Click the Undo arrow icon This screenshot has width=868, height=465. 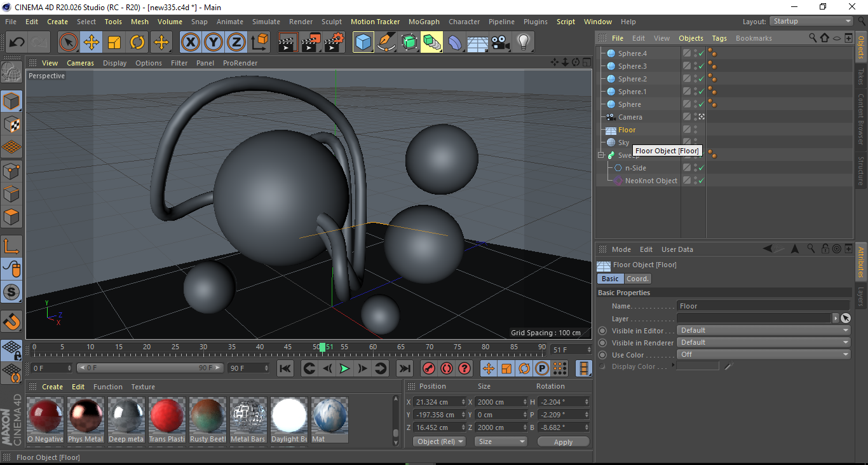[17, 43]
